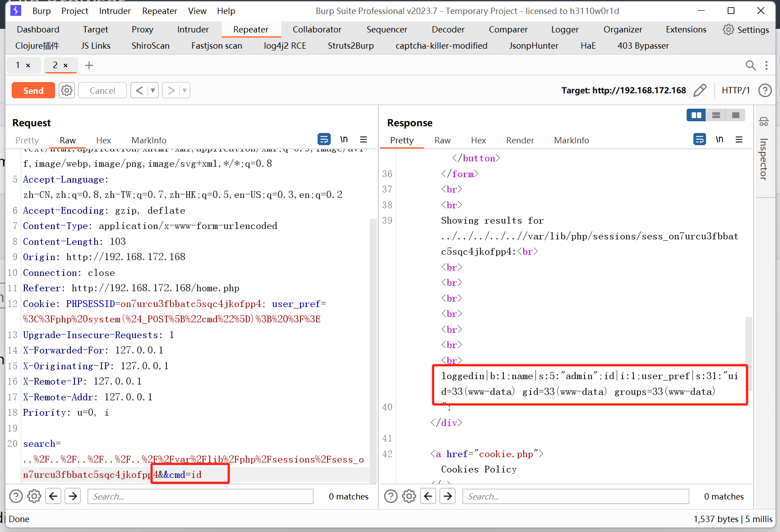This screenshot has height=532, width=780.
Task: Open the 403 Bypasser extension tab
Action: pos(643,46)
